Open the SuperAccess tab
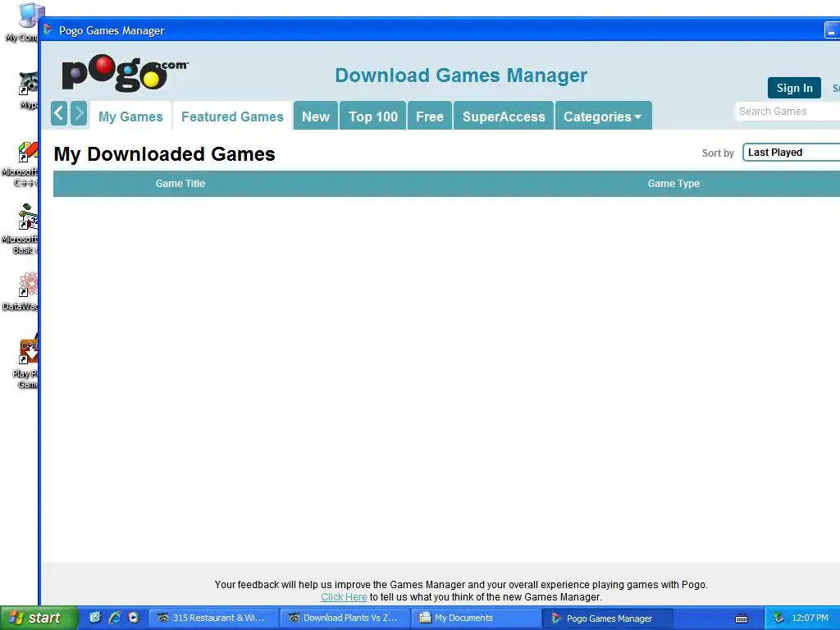Viewport: 840px width, 630px height. coord(504,116)
